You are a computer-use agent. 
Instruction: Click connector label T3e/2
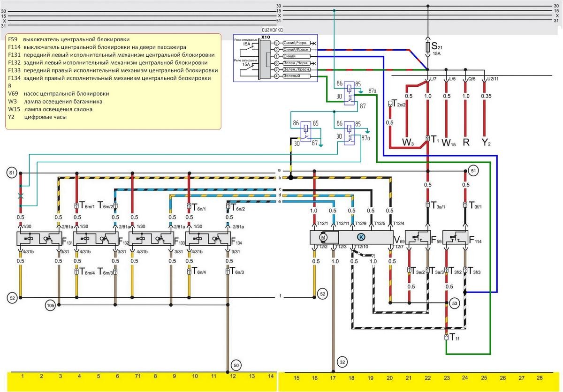click(x=418, y=270)
